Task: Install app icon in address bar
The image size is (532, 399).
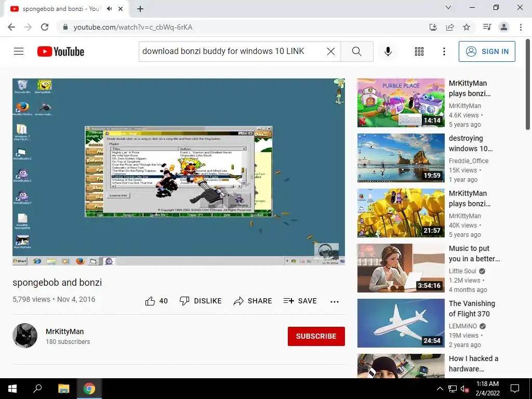Action: [433, 27]
